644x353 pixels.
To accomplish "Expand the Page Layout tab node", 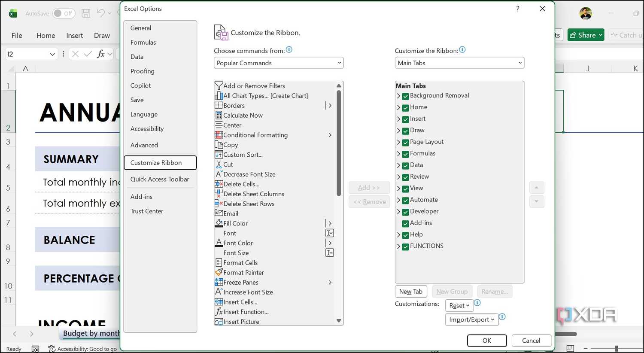I will tap(398, 143).
